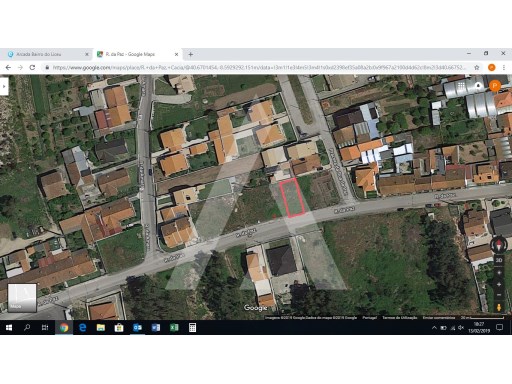Switch to the Arcada Bairro do Liceu tab
The height and width of the screenshot is (384, 512).
48,54
